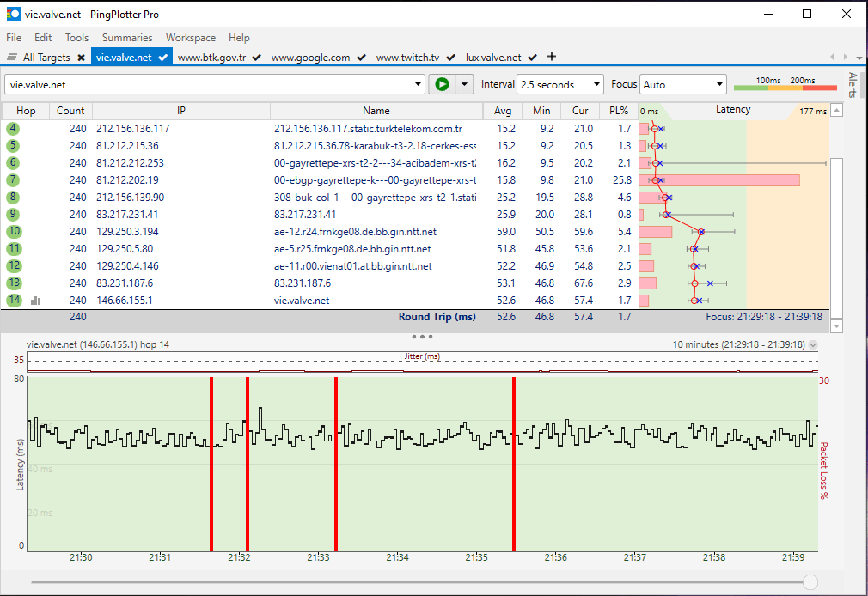Close the All Targets tab with X
Image resolution: width=868 pixels, height=596 pixels.
pos(81,58)
